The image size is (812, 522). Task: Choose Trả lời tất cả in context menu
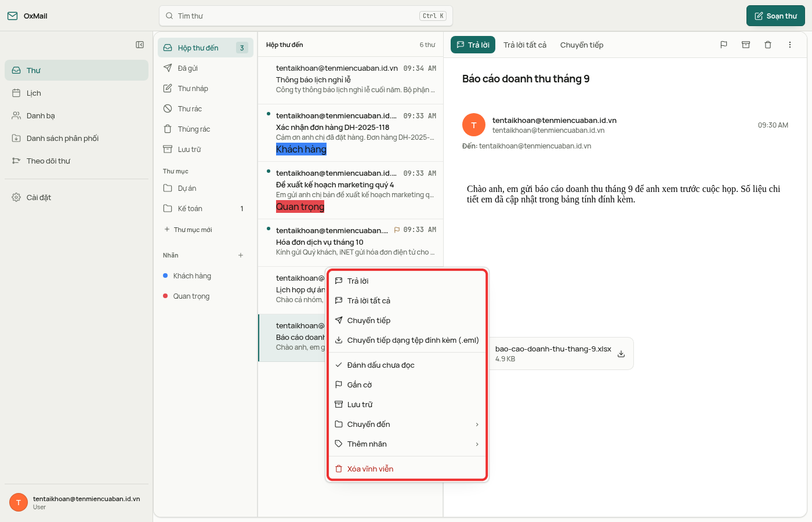tap(407, 300)
